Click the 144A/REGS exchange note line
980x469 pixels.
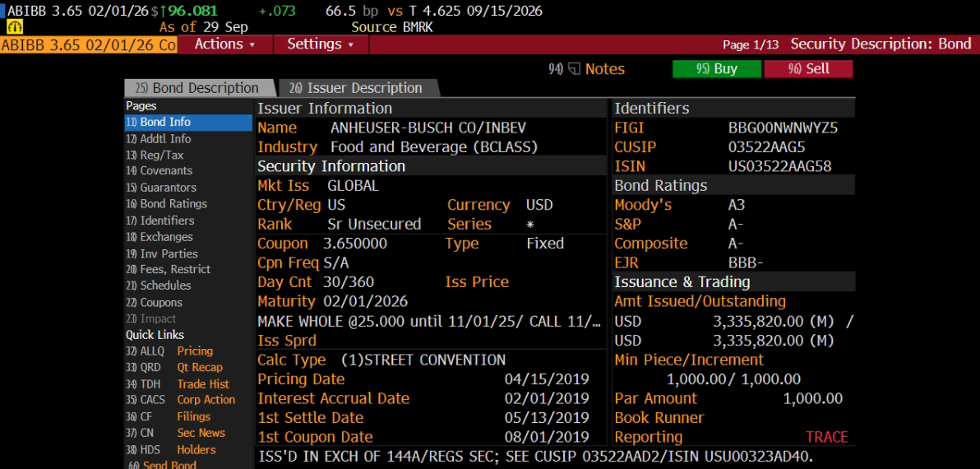pyautogui.click(x=535, y=457)
